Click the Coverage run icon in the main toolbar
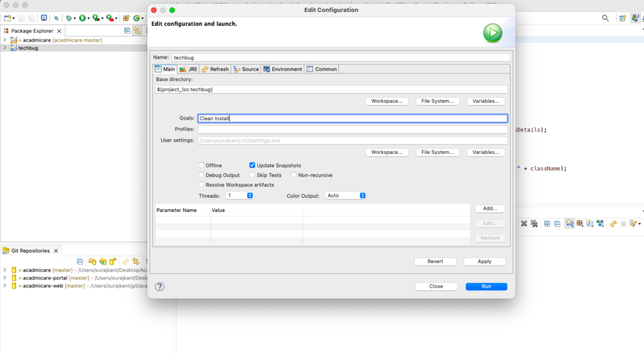Screen dimensions: 644x353 [x=96, y=18]
